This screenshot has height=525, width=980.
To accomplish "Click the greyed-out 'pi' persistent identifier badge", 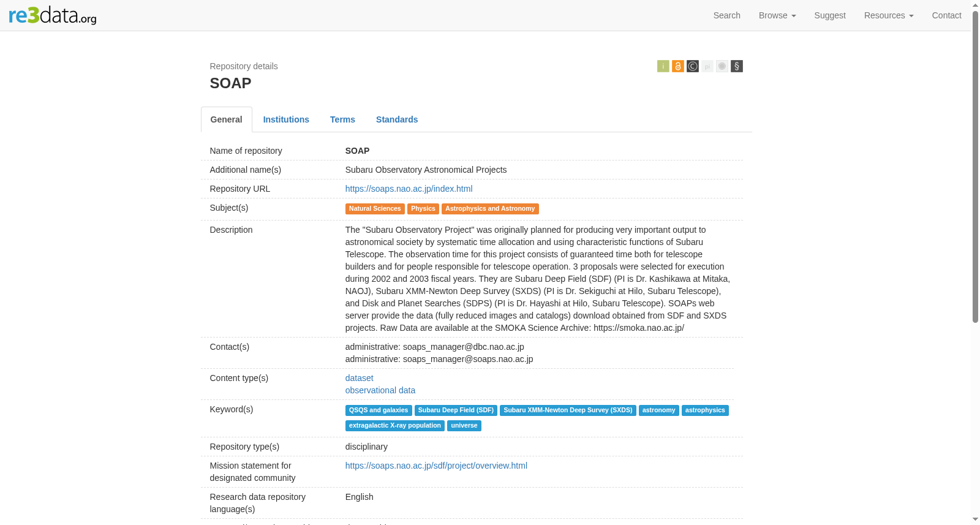I will pos(707,66).
